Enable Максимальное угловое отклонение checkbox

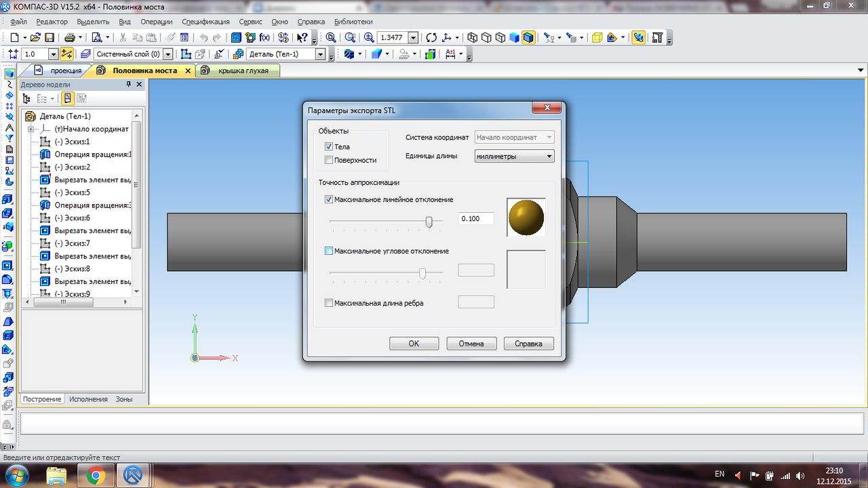[329, 251]
